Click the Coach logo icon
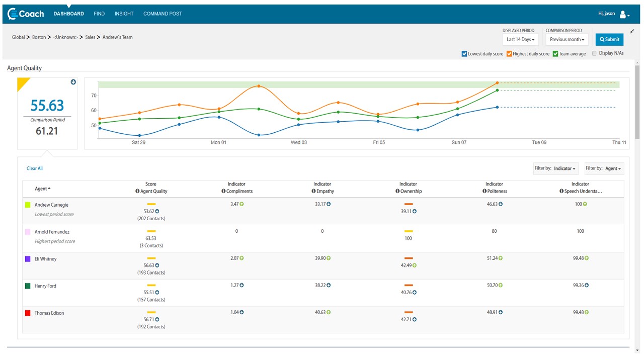Viewport: 644px width, 362px height. click(13, 14)
